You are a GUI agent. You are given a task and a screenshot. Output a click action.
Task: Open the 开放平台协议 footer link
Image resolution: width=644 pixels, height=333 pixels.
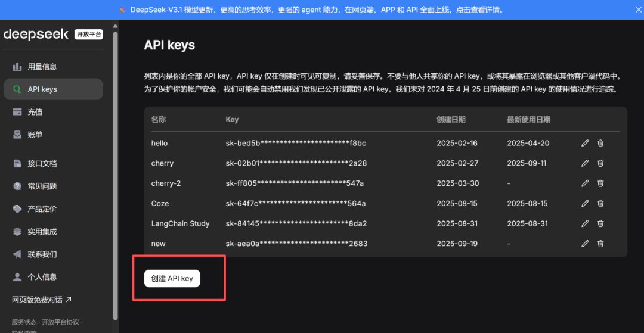coord(61,322)
